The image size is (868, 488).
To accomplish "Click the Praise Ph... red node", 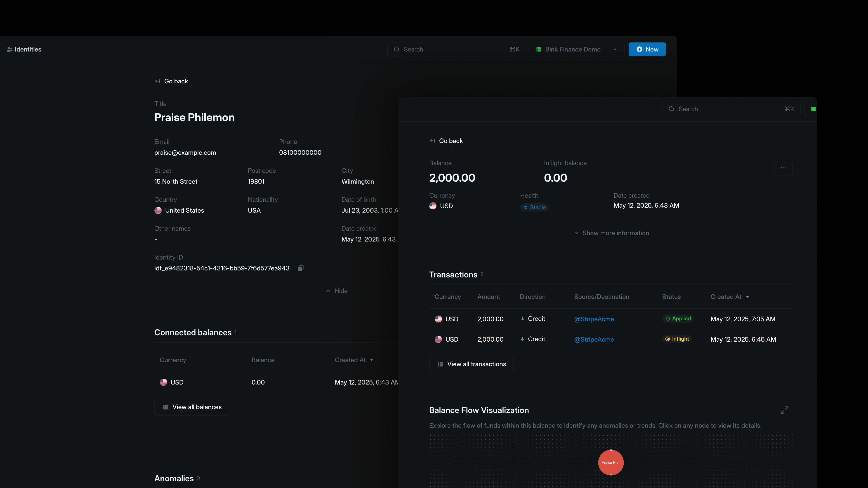I will (611, 462).
